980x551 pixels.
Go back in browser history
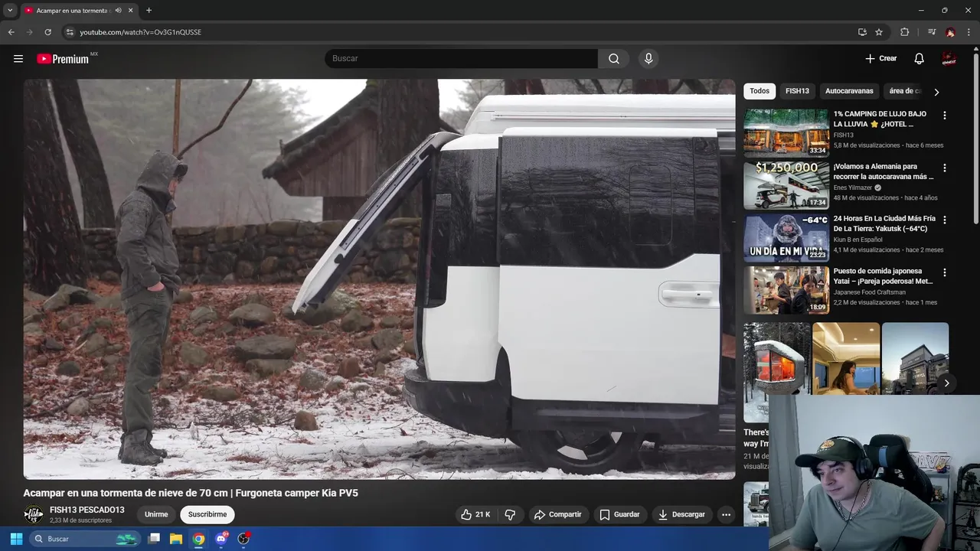[11, 32]
